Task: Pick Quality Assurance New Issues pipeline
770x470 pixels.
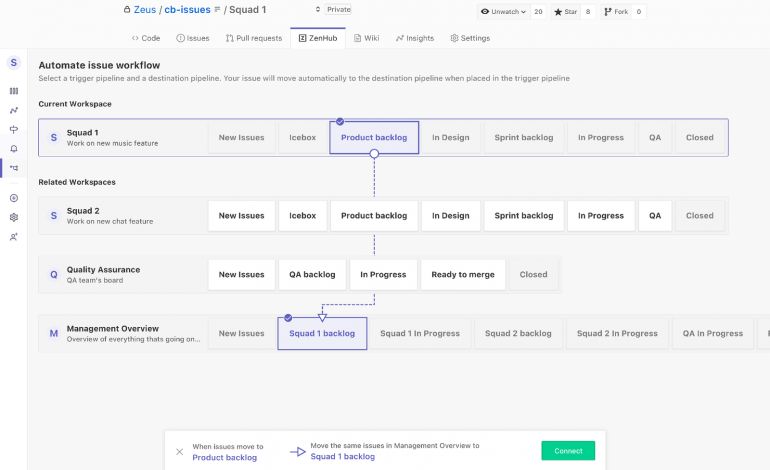Action: tap(241, 275)
